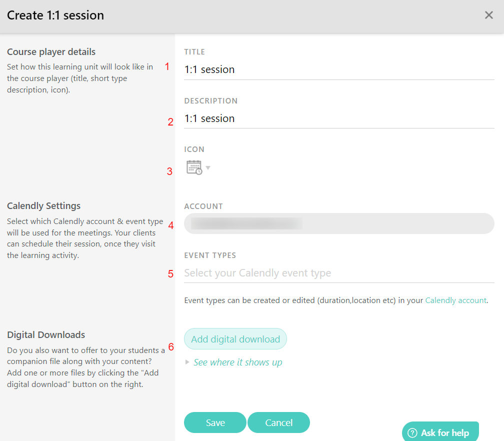Image resolution: width=504 pixels, height=441 pixels.
Task: Click the Create 1:1 session title bar
Action: (55, 15)
